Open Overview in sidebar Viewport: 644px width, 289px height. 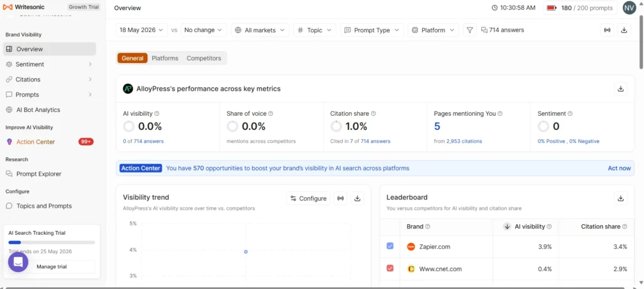pos(49,49)
